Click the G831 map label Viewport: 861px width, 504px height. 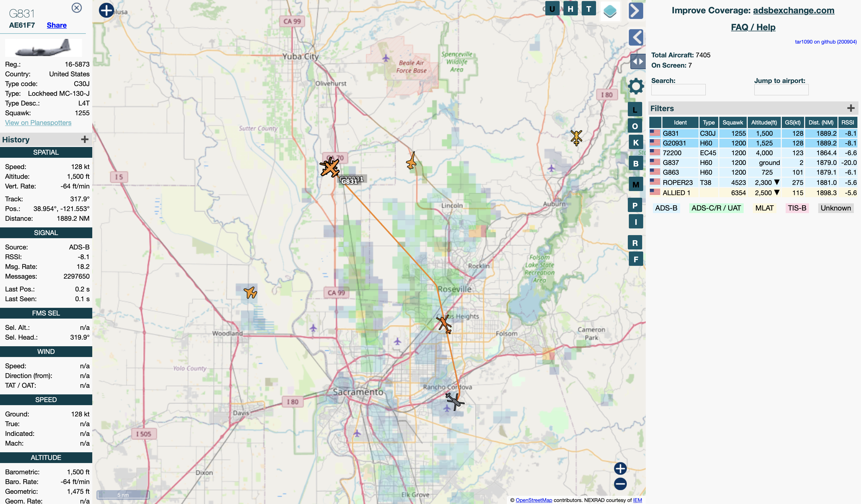coord(350,182)
